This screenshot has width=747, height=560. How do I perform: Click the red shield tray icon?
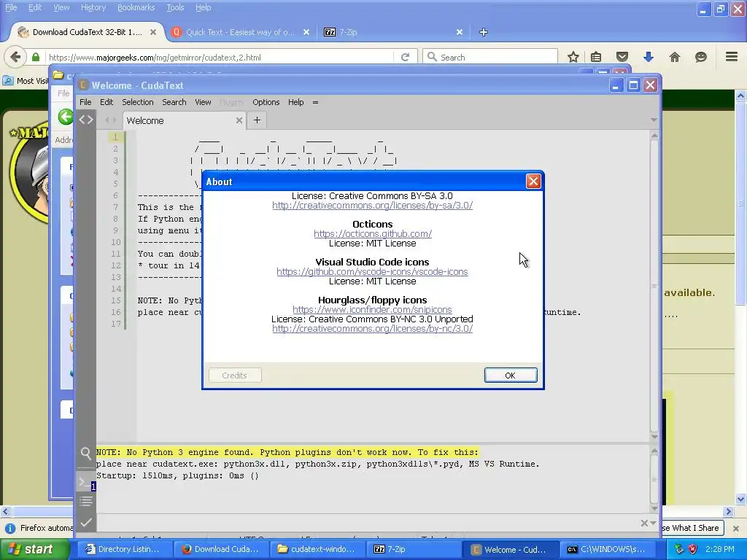tap(693, 549)
